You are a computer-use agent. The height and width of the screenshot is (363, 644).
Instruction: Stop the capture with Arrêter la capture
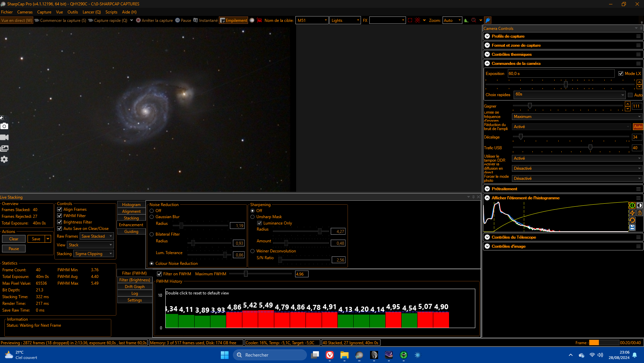pos(154,21)
